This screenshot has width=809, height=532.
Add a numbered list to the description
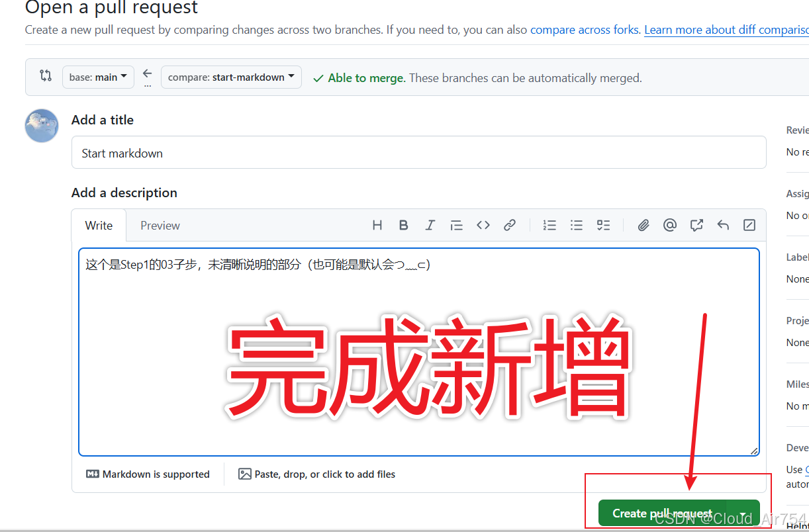click(x=549, y=225)
